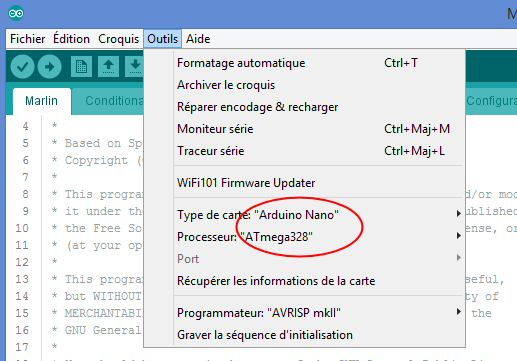This screenshot has width=517, height=361.
Task: Click the Upload arrow toolbar icon
Action: (49, 67)
